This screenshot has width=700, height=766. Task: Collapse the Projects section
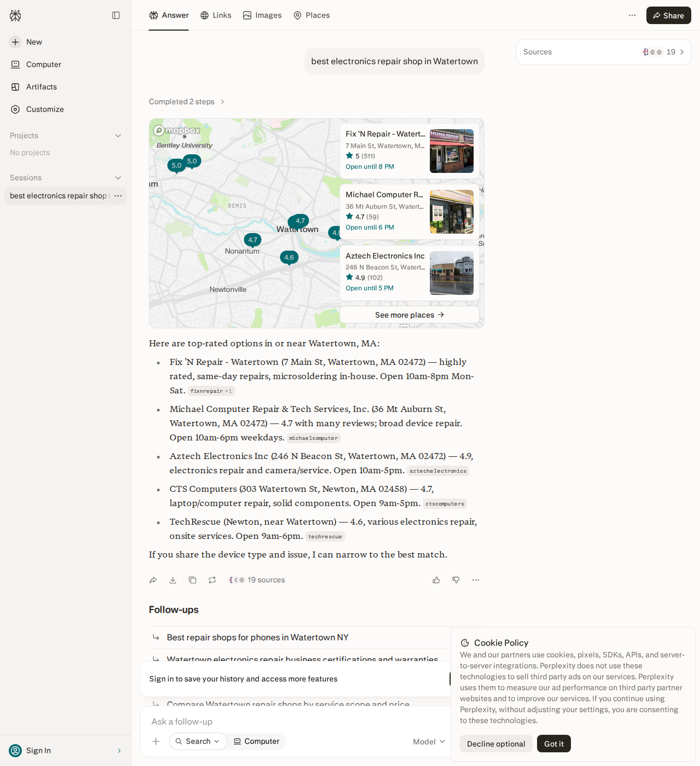pyautogui.click(x=118, y=136)
